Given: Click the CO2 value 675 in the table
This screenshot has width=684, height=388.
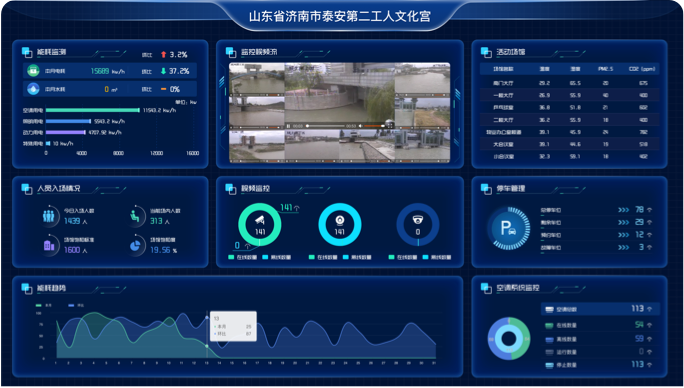Looking at the screenshot, I should pos(643,83).
